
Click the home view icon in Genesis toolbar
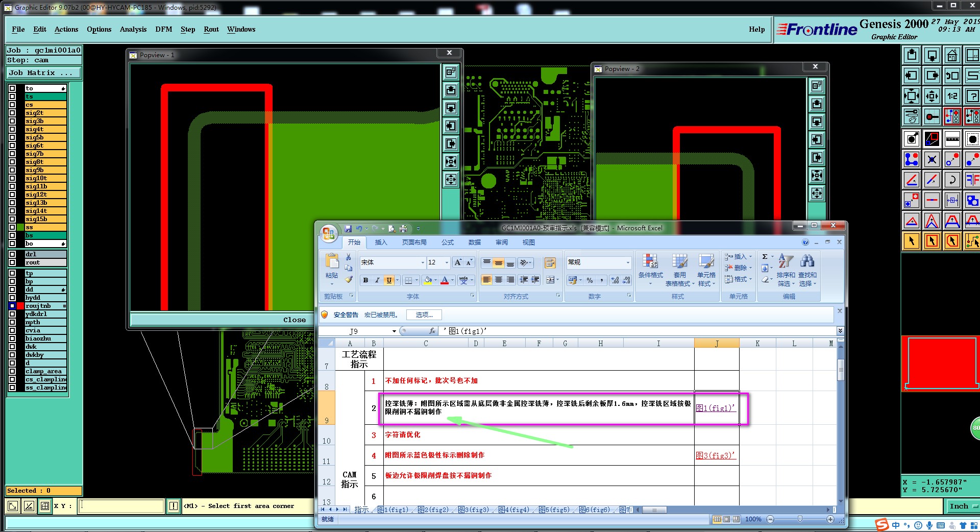[x=952, y=55]
